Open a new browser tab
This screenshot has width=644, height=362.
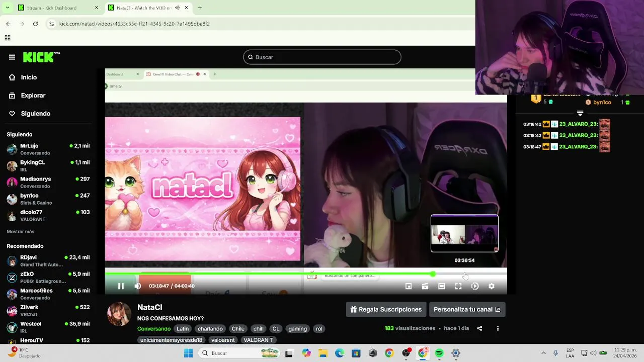pos(200,8)
